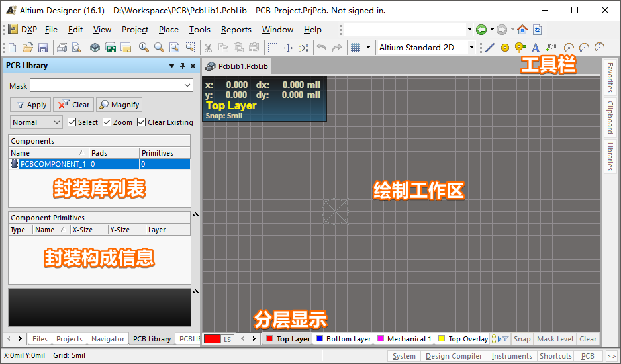
Task: Select the Place Arc by Center tool
Action: [569, 48]
